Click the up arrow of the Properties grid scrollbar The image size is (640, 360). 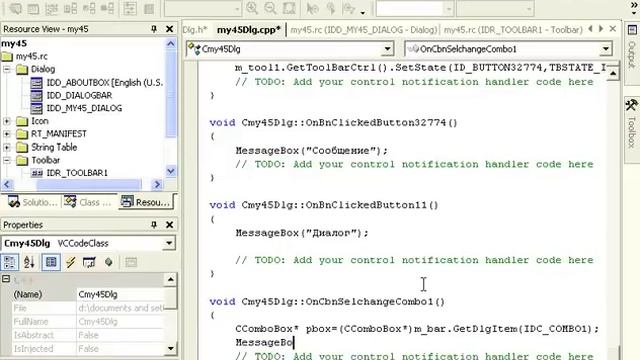click(x=170, y=280)
